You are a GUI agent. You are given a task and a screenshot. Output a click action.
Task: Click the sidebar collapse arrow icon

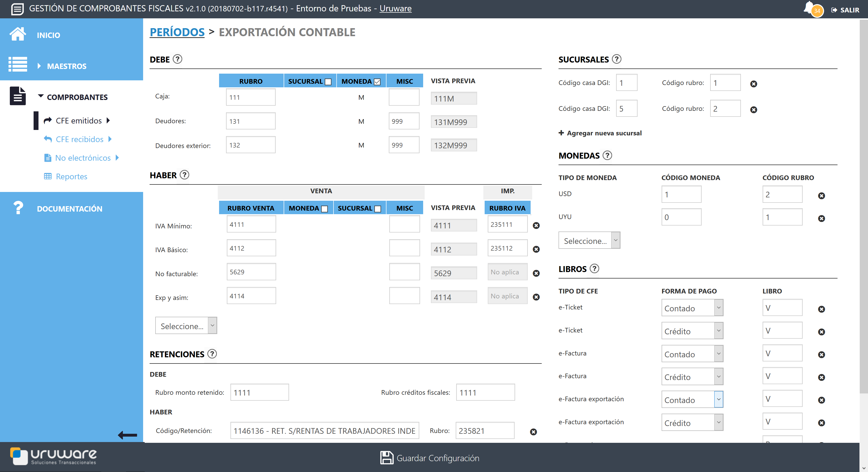coord(127,435)
